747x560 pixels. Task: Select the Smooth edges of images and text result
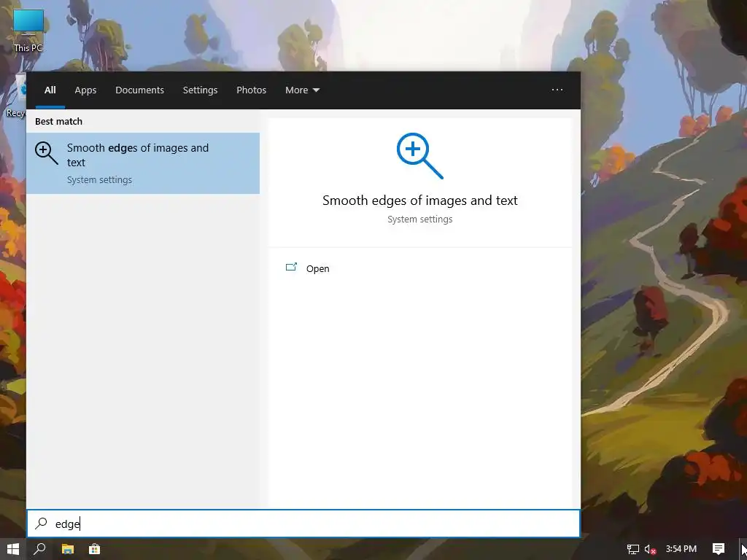pyautogui.click(x=143, y=163)
